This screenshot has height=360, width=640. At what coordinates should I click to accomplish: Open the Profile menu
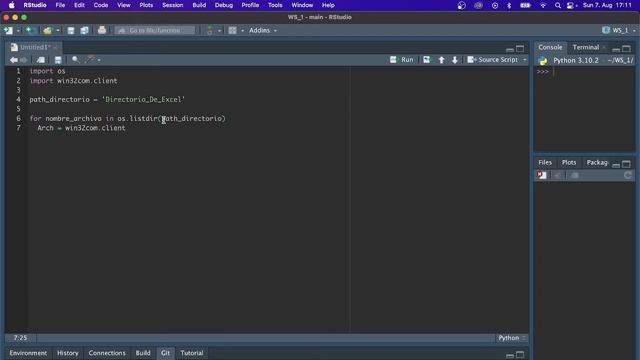coord(250,5)
